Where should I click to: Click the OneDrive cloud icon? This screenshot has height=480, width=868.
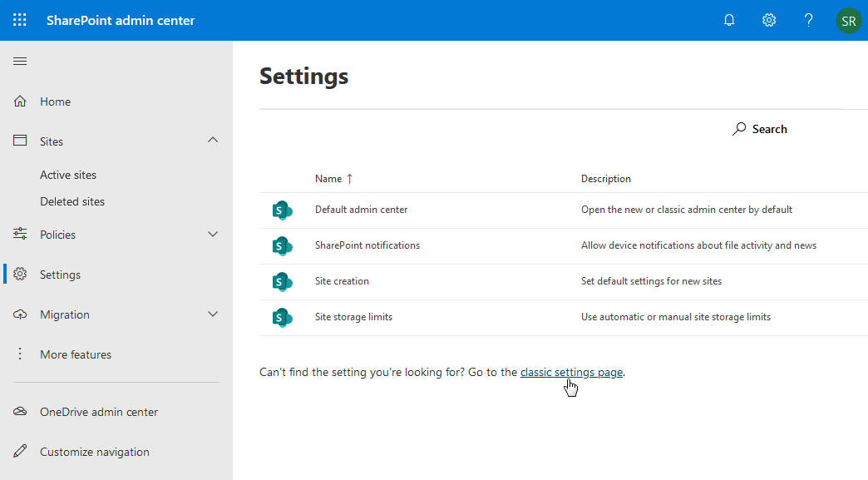tap(20, 411)
